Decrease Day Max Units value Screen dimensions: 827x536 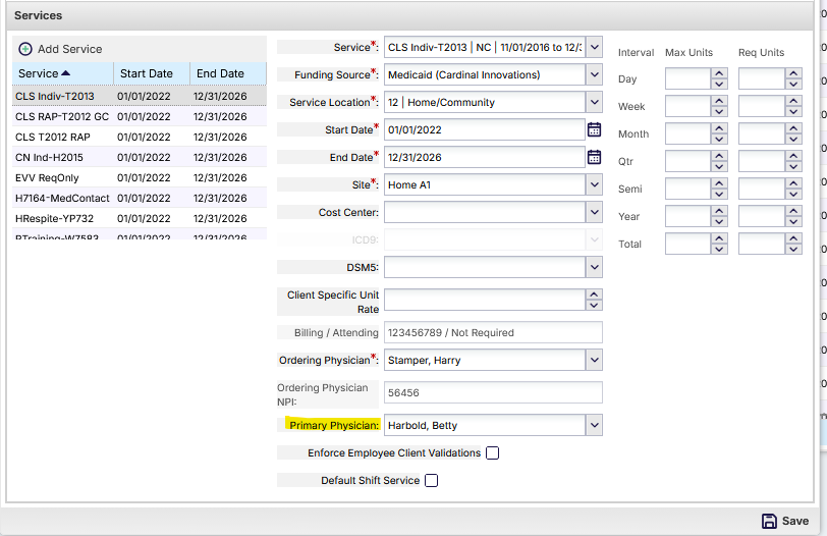point(719,84)
